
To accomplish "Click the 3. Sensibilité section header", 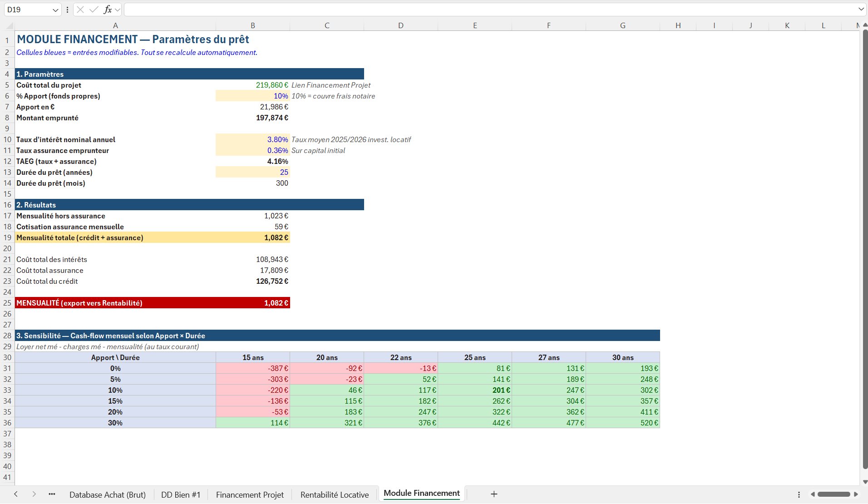I will (337, 336).
